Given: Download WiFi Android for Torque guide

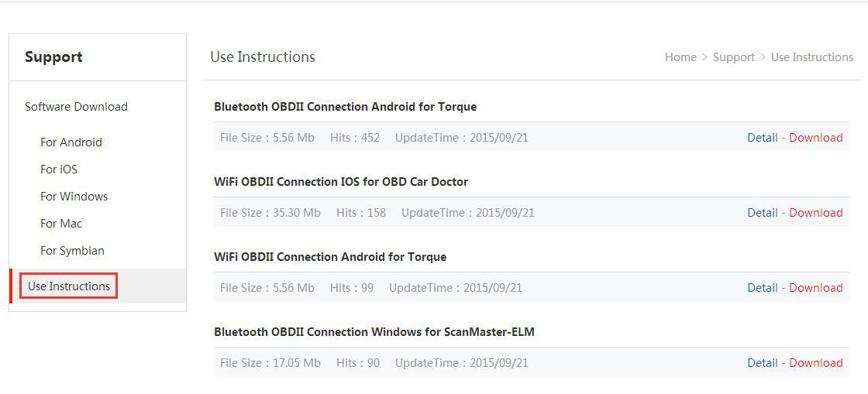Looking at the screenshot, I should (x=815, y=288).
